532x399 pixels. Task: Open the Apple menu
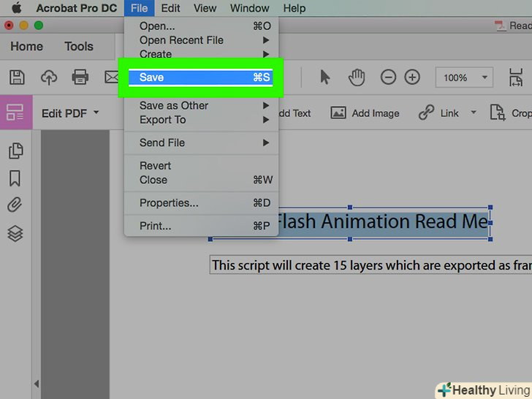[x=17, y=8]
